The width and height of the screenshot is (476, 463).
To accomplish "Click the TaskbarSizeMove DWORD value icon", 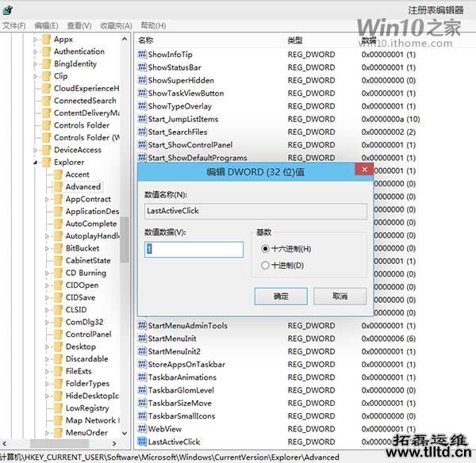I will [142, 403].
